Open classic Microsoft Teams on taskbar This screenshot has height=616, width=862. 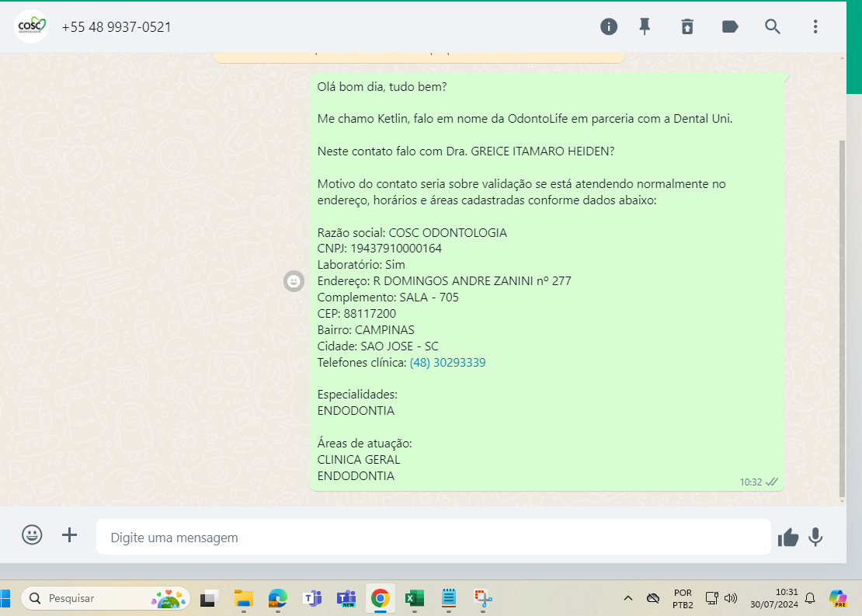coord(312,598)
